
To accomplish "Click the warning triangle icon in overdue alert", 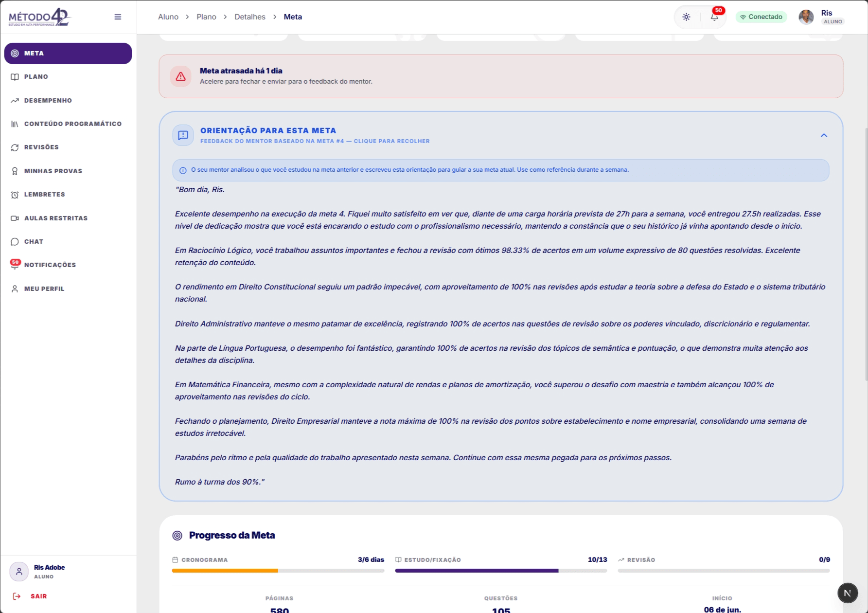I will [181, 76].
